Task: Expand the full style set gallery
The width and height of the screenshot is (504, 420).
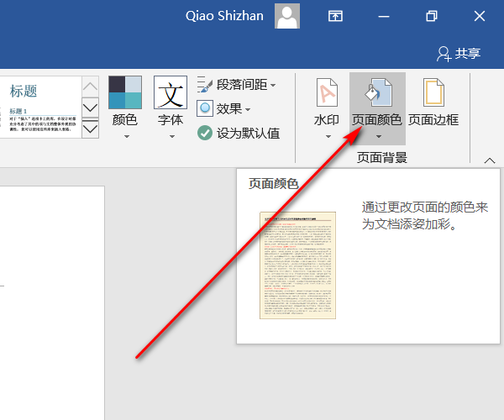Action: click(90, 129)
